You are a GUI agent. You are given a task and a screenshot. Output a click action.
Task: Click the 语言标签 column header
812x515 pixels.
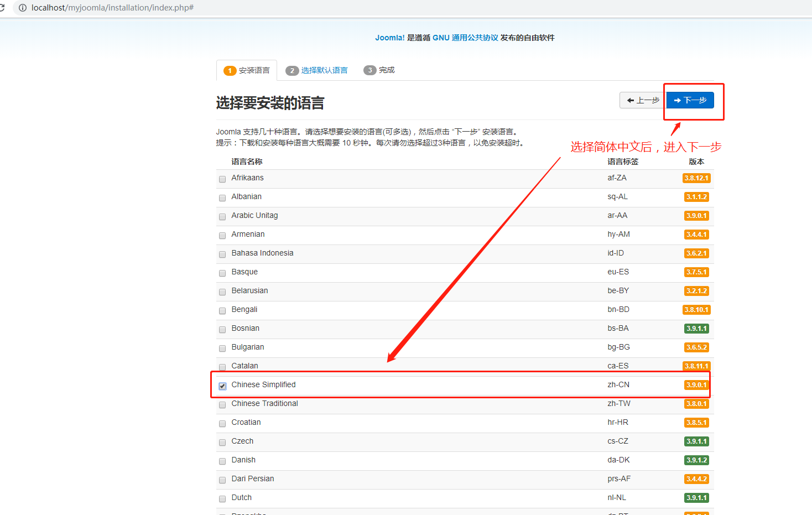(x=623, y=162)
